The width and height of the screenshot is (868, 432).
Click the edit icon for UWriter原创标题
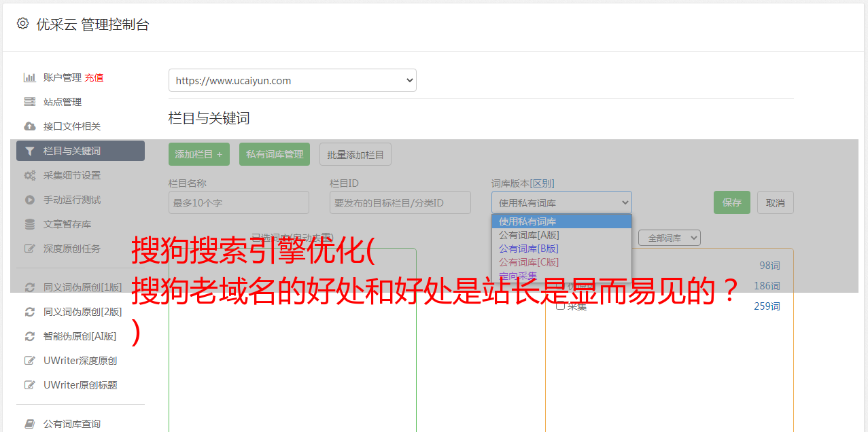click(x=30, y=385)
